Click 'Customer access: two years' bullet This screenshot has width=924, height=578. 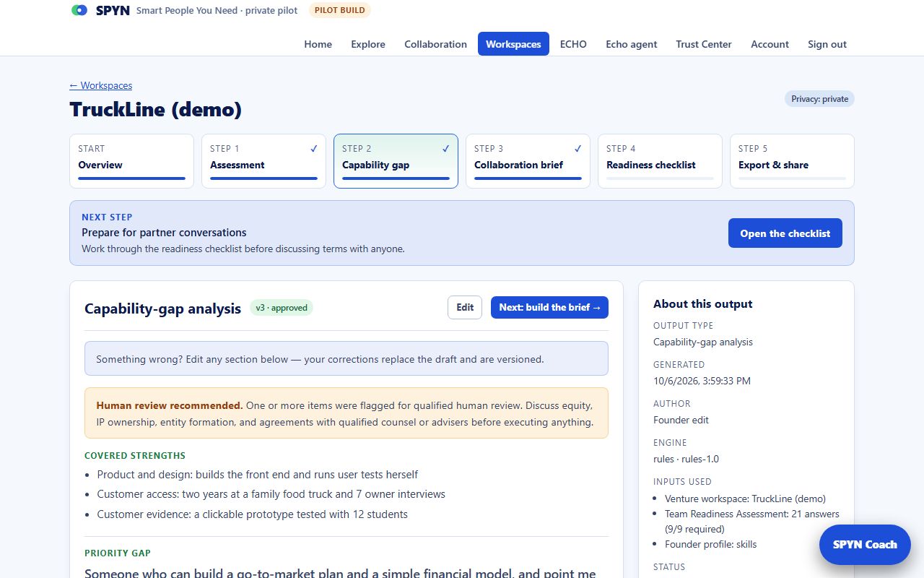(x=271, y=494)
